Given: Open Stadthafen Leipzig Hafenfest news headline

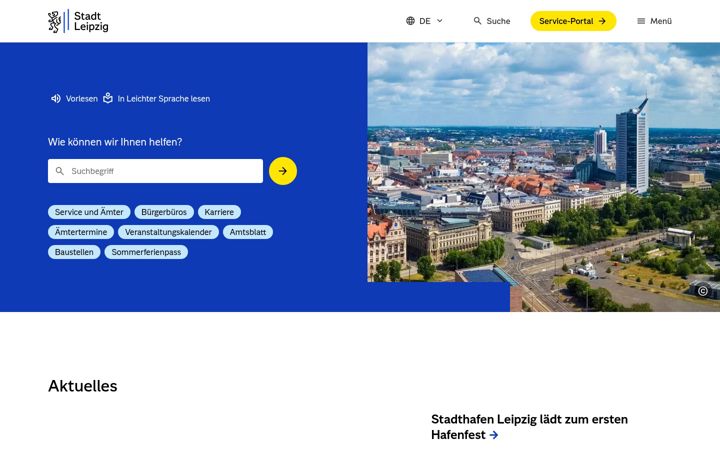Looking at the screenshot, I should (x=529, y=427).
